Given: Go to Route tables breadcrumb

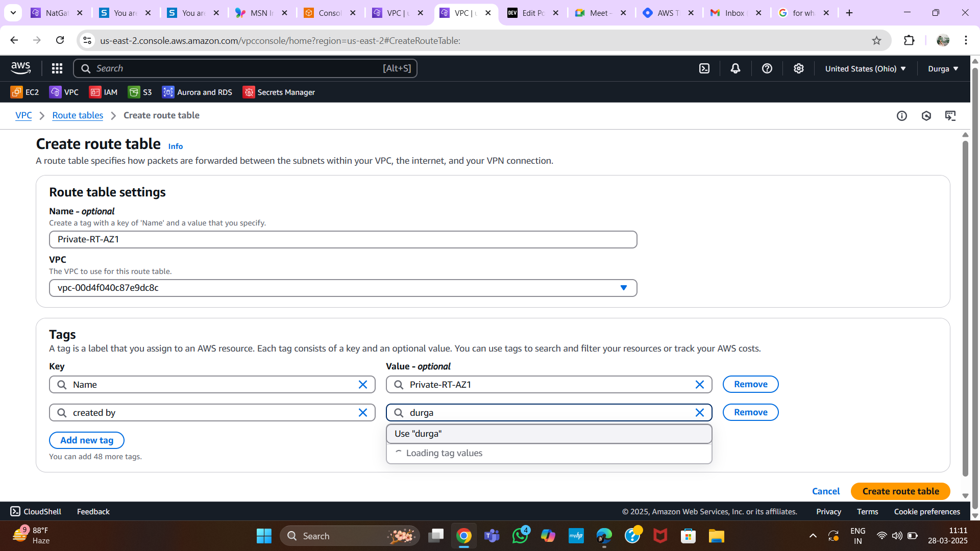Looking at the screenshot, I should pos(78,115).
